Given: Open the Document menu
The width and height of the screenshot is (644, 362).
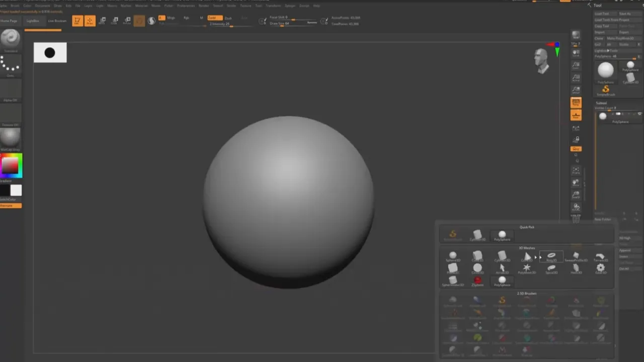Looking at the screenshot, I should [x=42, y=6].
